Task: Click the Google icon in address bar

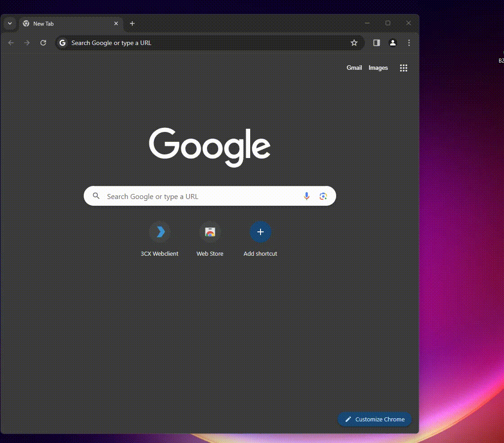Action: point(63,43)
